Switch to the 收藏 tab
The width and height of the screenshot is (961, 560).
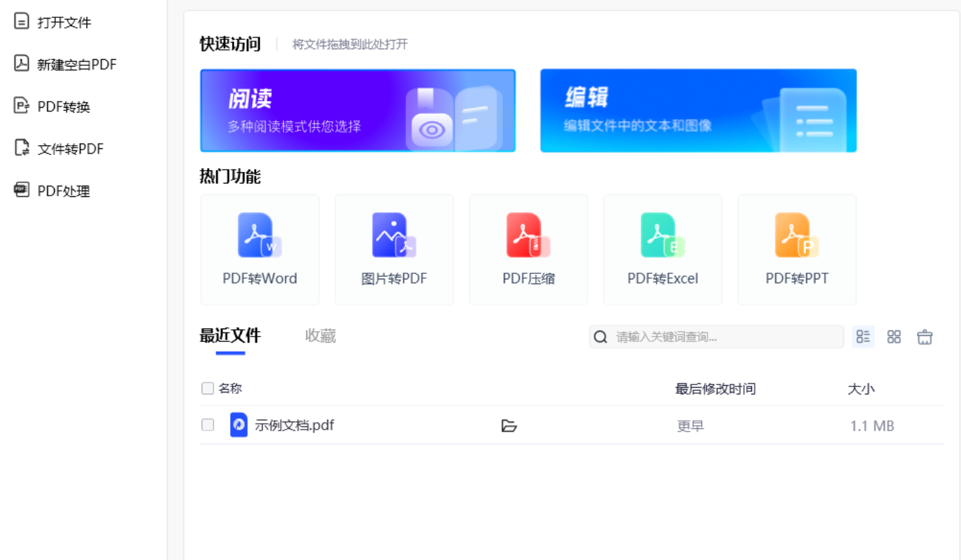point(320,336)
